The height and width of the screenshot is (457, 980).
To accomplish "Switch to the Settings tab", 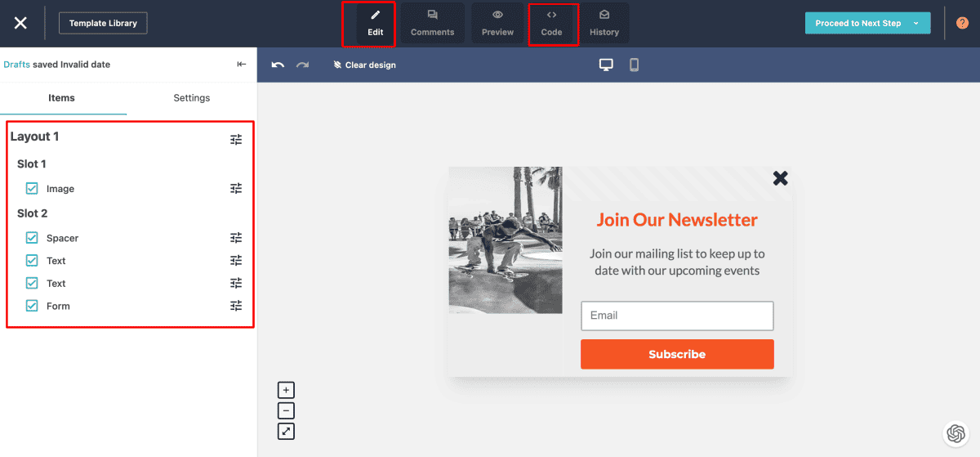I will click(191, 98).
